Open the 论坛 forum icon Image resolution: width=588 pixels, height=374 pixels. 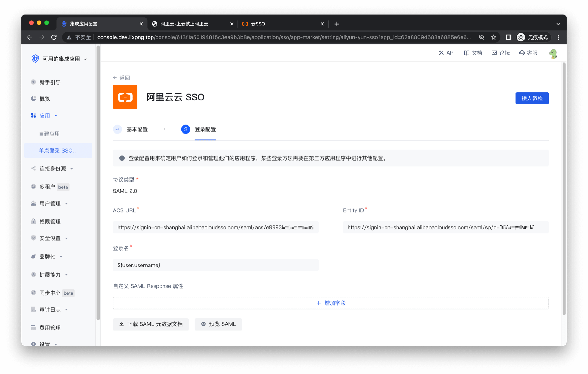coord(494,53)
